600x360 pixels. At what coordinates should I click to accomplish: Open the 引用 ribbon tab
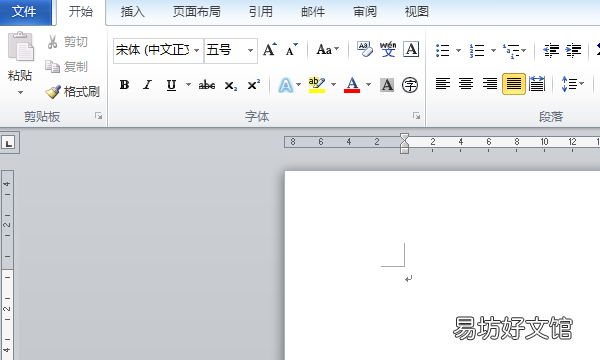click(261, 11)
